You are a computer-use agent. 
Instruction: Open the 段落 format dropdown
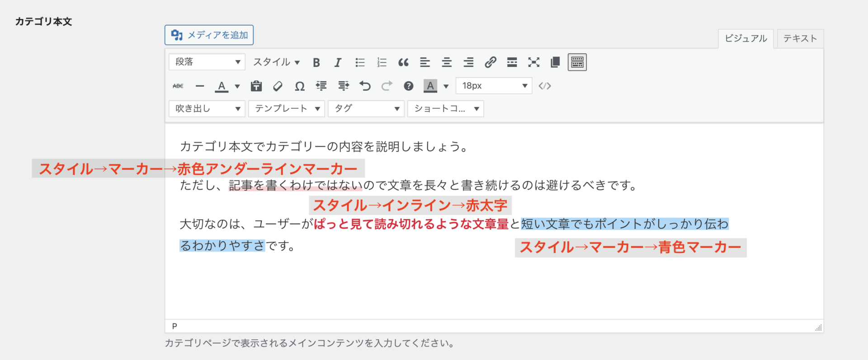click(x=207, y=62)
